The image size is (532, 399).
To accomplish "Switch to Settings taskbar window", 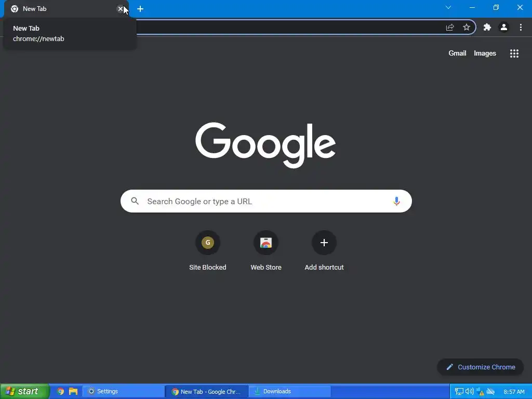I will pyautogui.click(x=124, y=392).
